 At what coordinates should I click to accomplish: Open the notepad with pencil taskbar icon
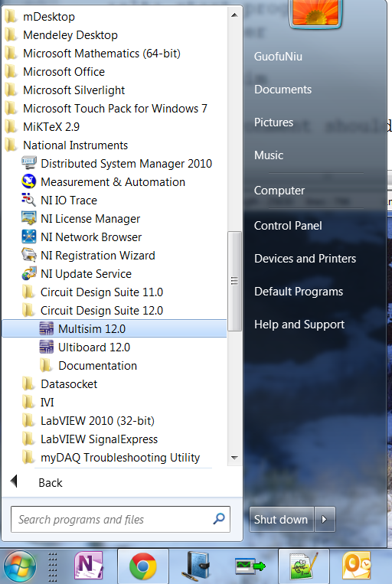[304, 566]
